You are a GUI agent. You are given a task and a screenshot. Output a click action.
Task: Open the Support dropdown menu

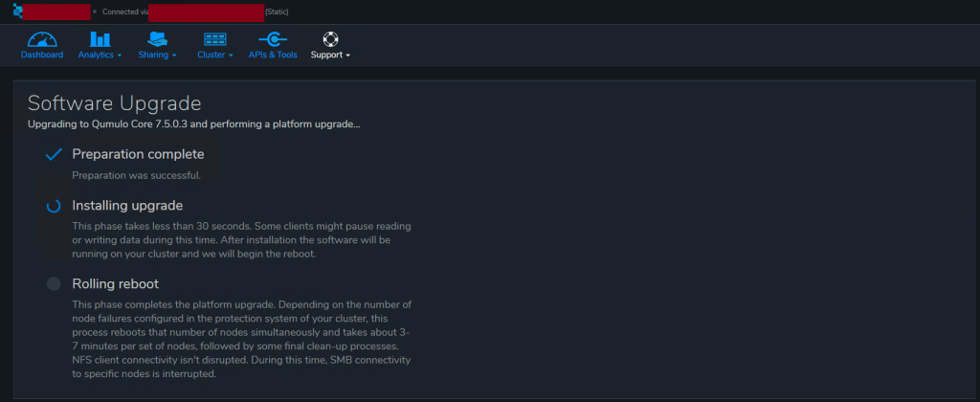[x=330, y=55]
